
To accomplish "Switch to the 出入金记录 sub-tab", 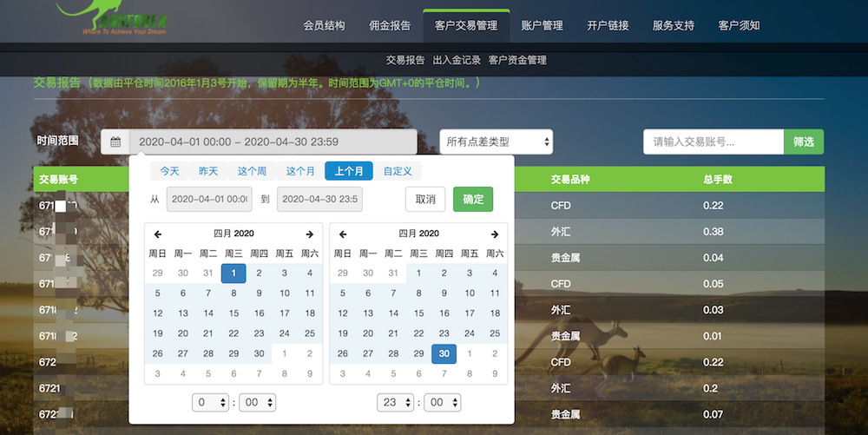I will (x=457, y=60).
